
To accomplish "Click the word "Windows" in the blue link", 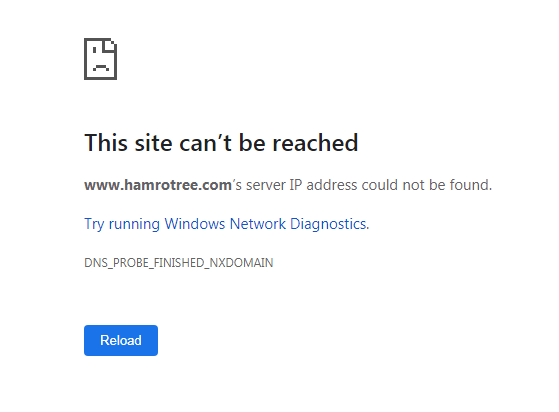I will click(195, 224).
